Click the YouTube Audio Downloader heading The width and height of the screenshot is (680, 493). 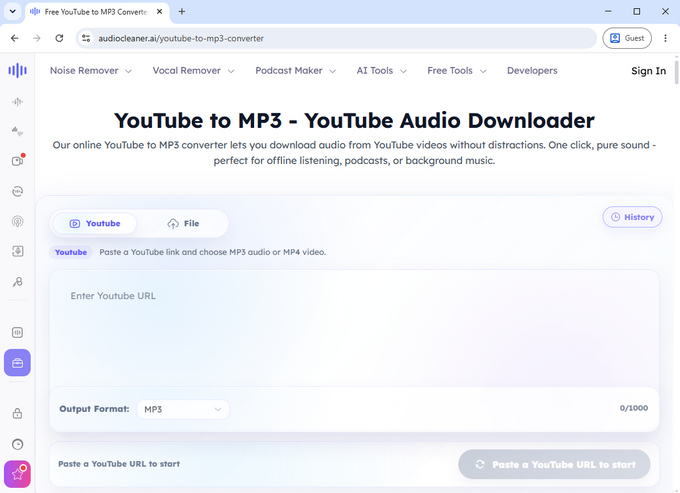[354, 121]
